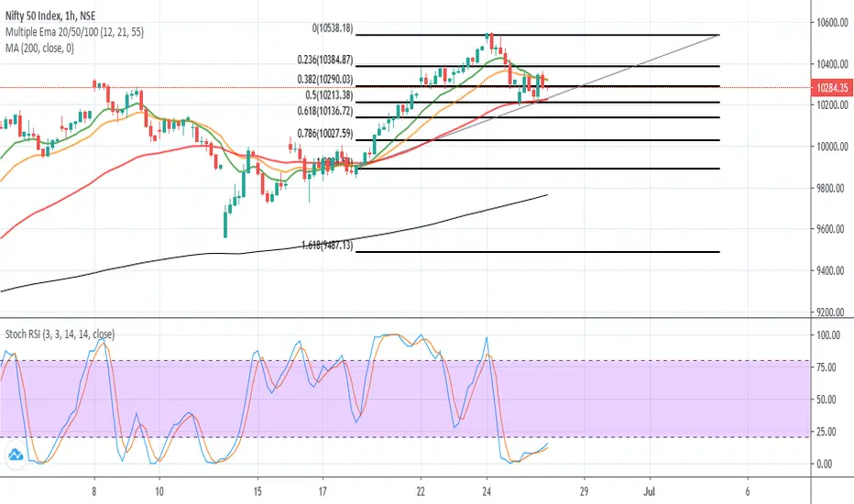The width and height of the screenshot is (854, 504).
Task: Select the 0.786(10027.59) retracement label
Action: tap(325, 134)
